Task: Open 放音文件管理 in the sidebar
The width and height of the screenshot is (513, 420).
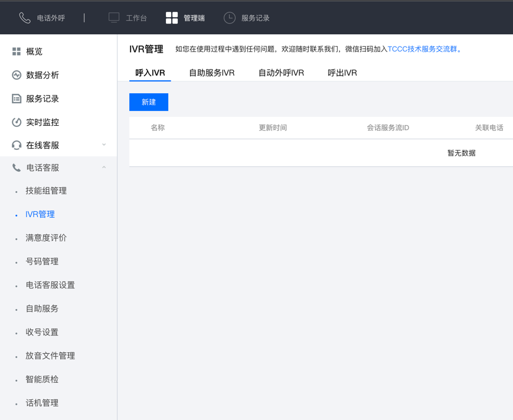Action: 50,356
